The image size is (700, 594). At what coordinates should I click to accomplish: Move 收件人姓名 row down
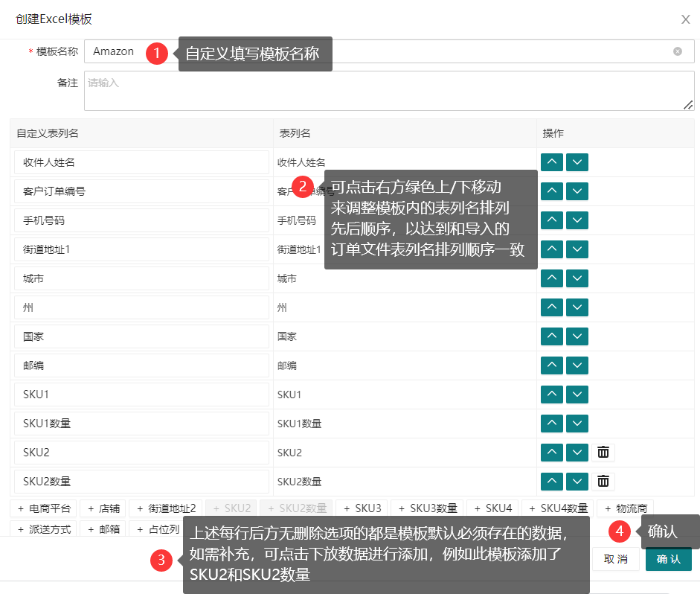(x=577, y=162)
